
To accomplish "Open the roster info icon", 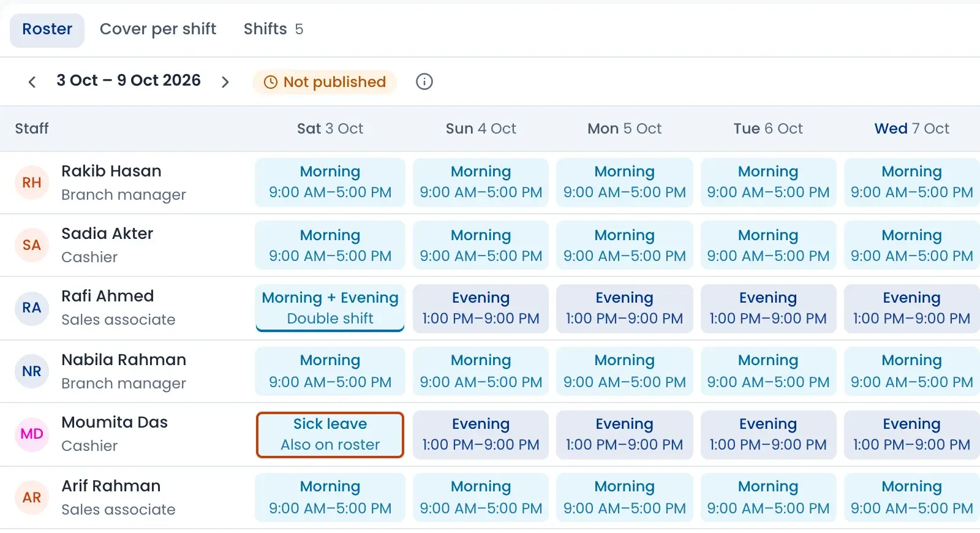I will (x=424, y=81).
